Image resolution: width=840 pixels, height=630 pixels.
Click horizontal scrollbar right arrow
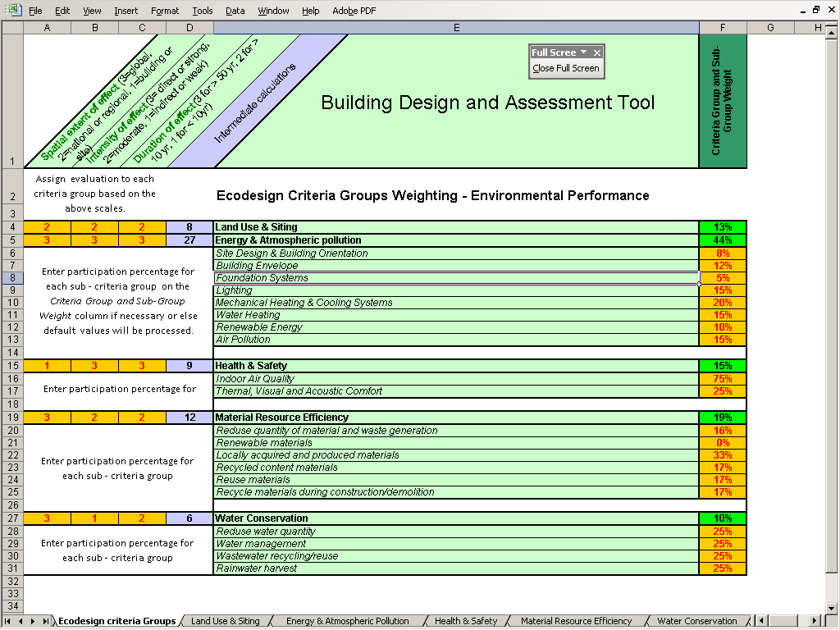tap(815, 621)
